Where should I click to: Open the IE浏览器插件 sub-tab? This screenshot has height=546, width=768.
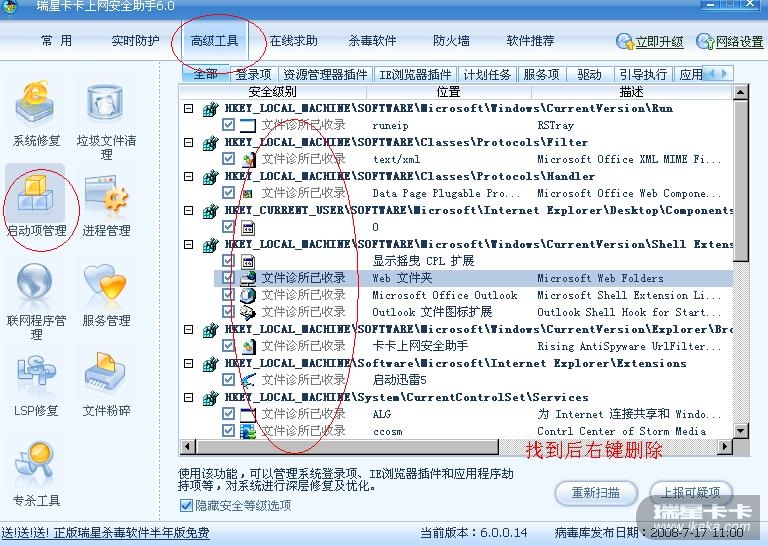[x=415, y=74]
